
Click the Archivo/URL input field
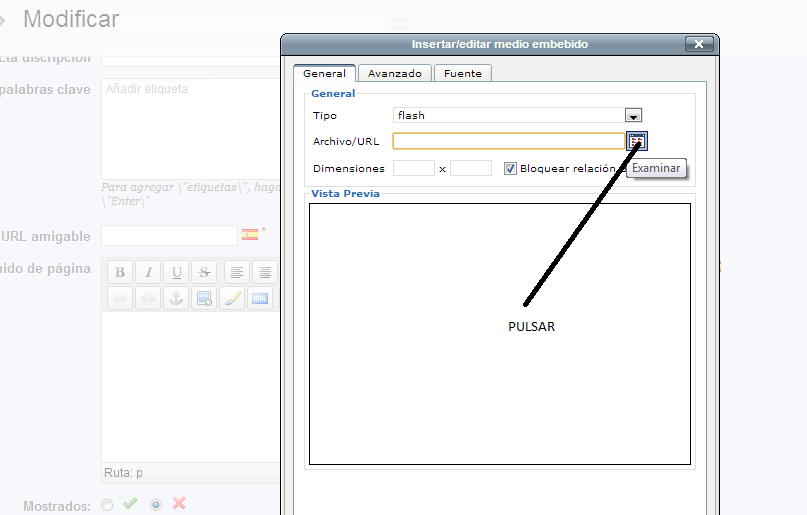(508, 141)
